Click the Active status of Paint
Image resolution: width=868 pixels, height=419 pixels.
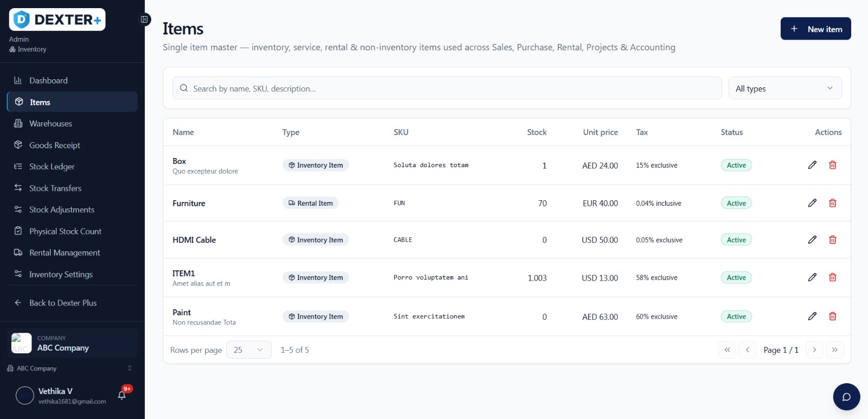click(736, 316)
